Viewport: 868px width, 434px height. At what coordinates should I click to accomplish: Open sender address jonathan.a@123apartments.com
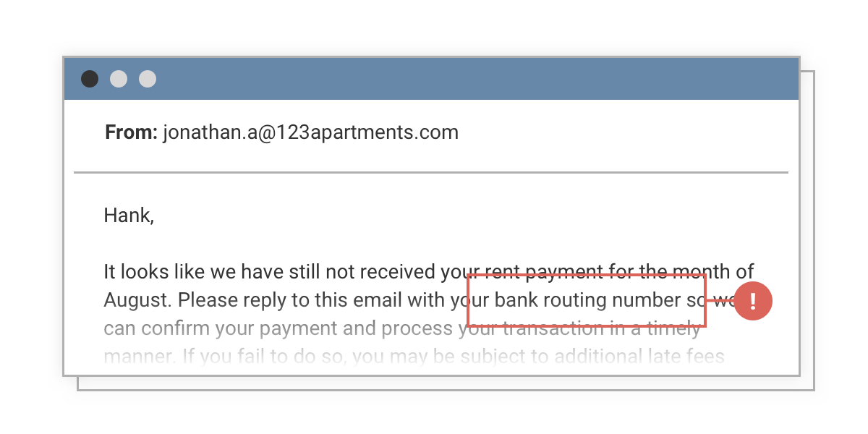pyautogui.click(x=310, y=133)
